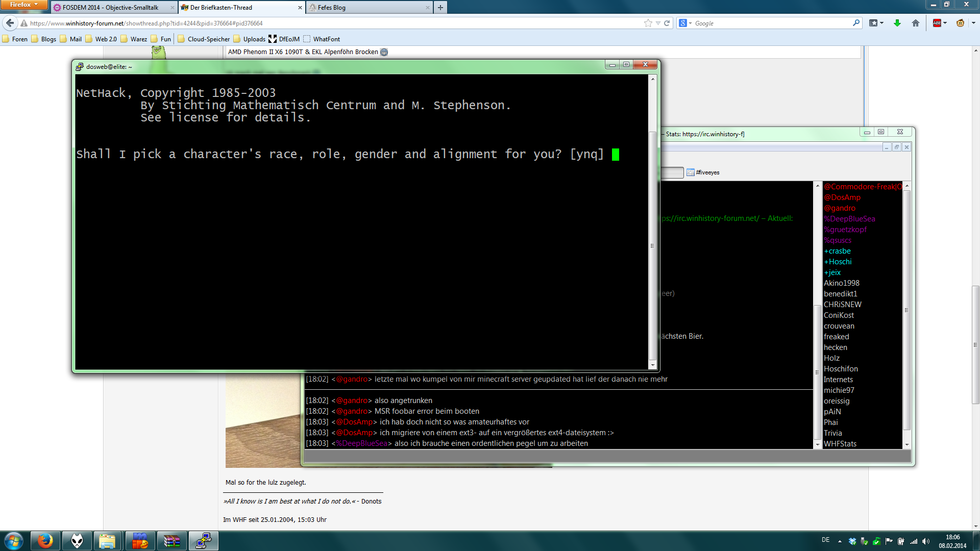Click the terminal scrollbar up arrow

click(652, 79)
